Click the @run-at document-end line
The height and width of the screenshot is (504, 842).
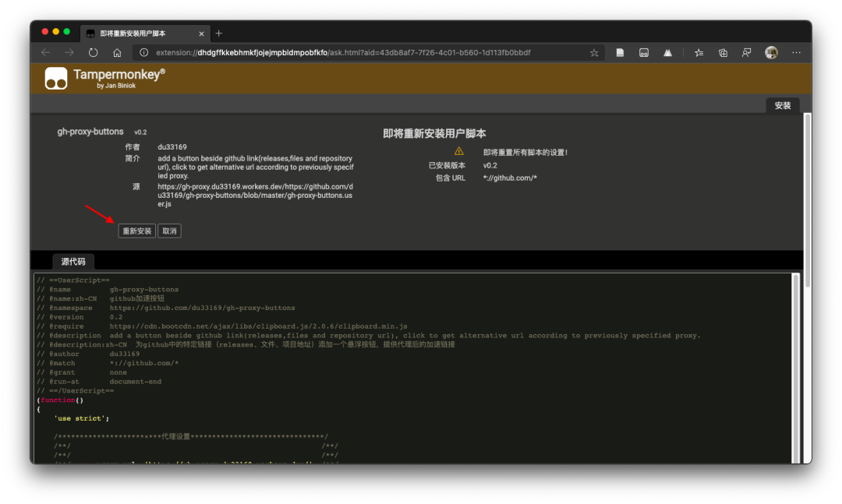(99, 381)
